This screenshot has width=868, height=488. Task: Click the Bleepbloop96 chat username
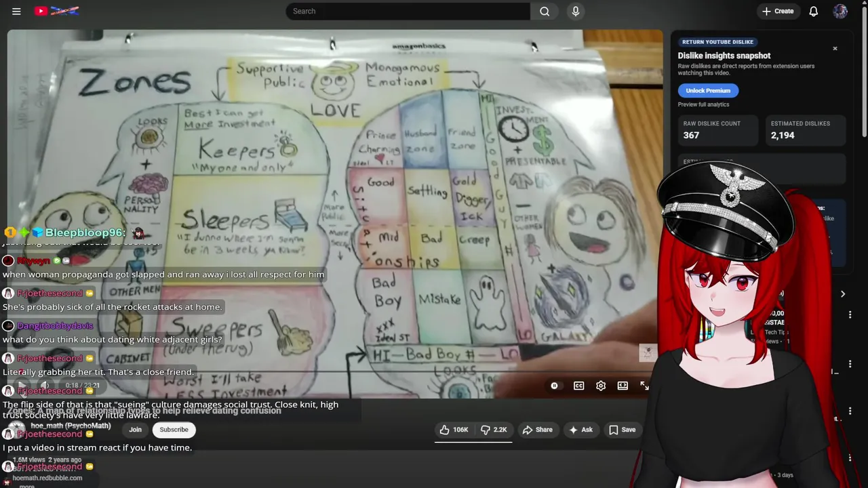pos(85,232)
